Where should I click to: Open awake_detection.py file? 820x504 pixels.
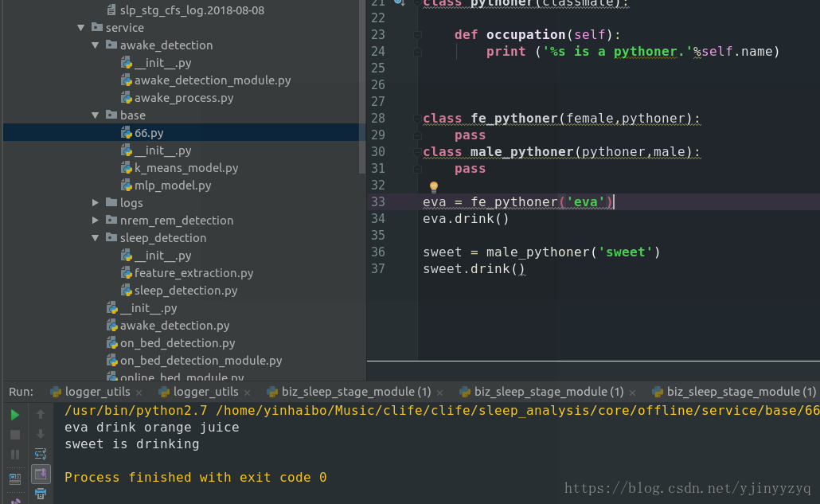click(x=174, y=326)
